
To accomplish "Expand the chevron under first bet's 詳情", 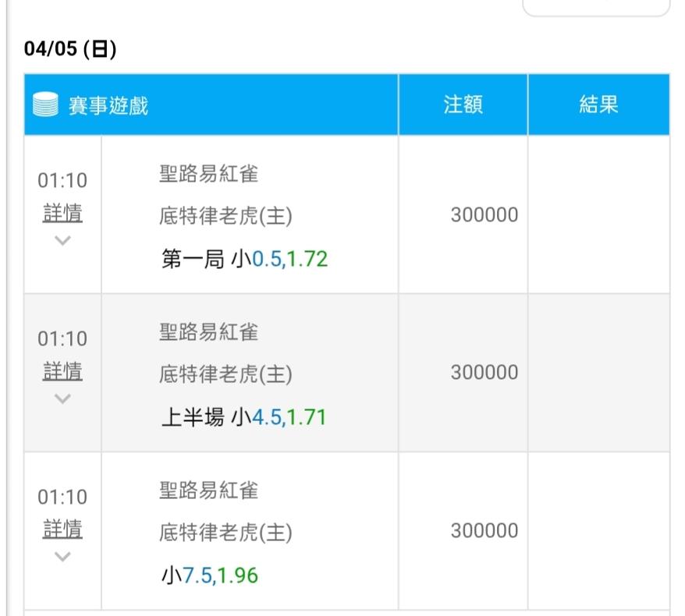I will coord(62,240).
